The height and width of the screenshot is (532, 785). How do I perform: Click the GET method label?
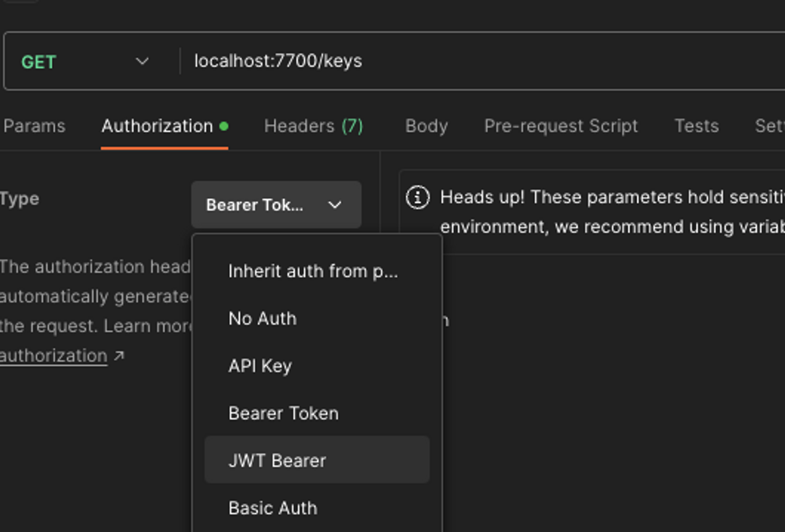tap(39, 62)
